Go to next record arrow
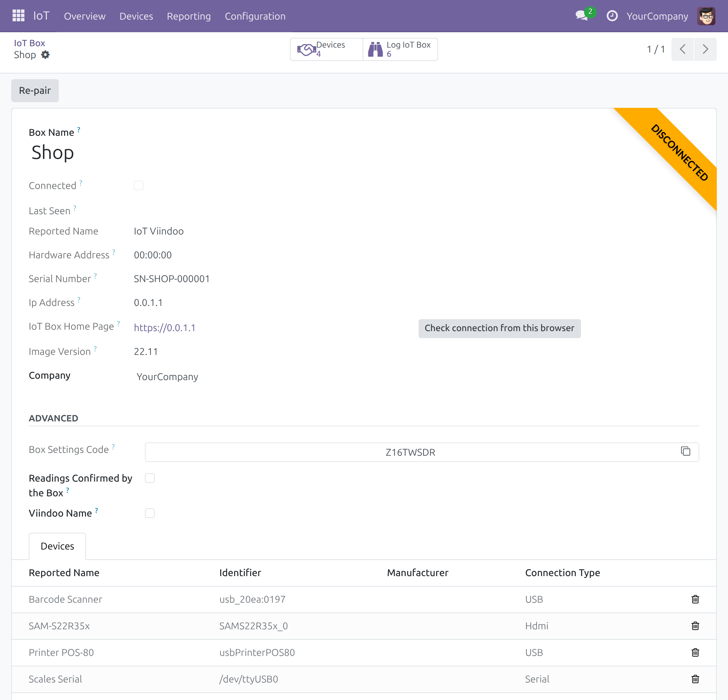This screenshot has height=700, width=728. pos(705,49)
